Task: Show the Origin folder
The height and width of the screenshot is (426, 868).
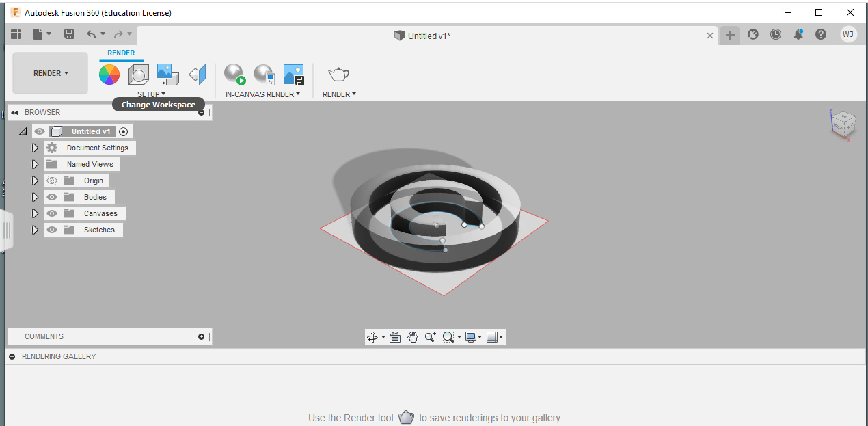Action: coord(52,181)
